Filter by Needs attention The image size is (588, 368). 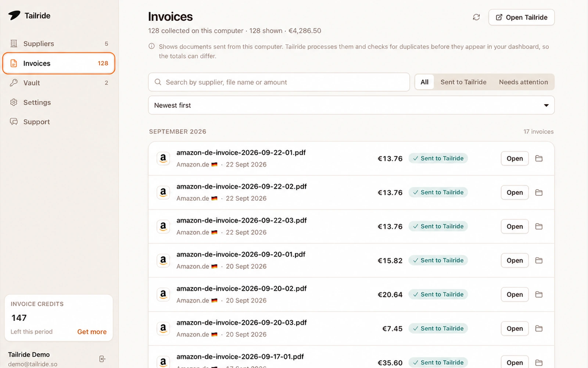(523, 82)
